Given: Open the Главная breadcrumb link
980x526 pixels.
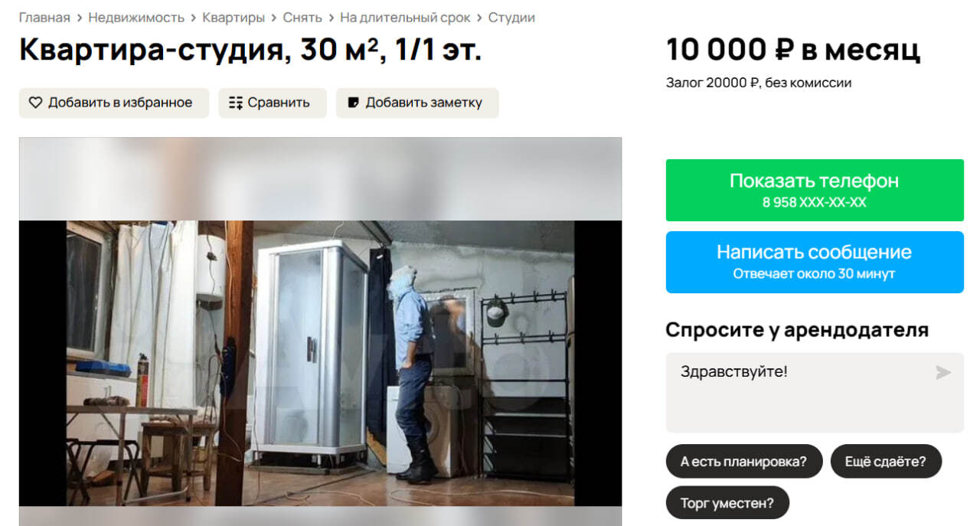Looking at the screenshot, I should pyautogui.click(x=44, y=18).
